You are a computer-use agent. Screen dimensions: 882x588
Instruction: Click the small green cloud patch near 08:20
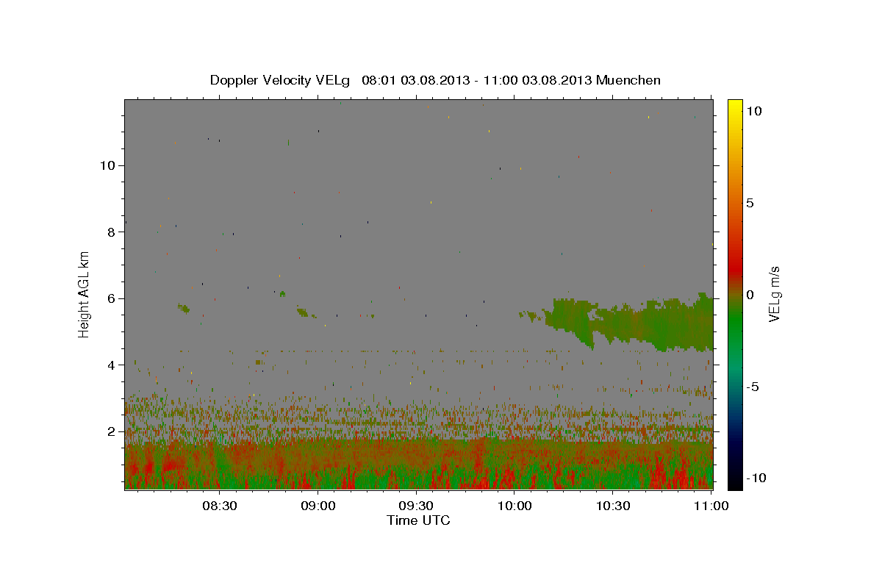click(x=184, y=309)
